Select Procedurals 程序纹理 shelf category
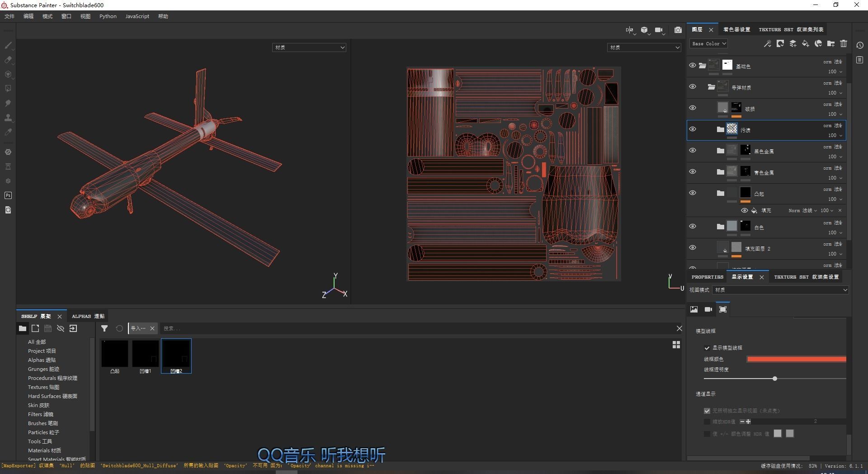The width and height of the screenshot is (868, 474). 52,378
